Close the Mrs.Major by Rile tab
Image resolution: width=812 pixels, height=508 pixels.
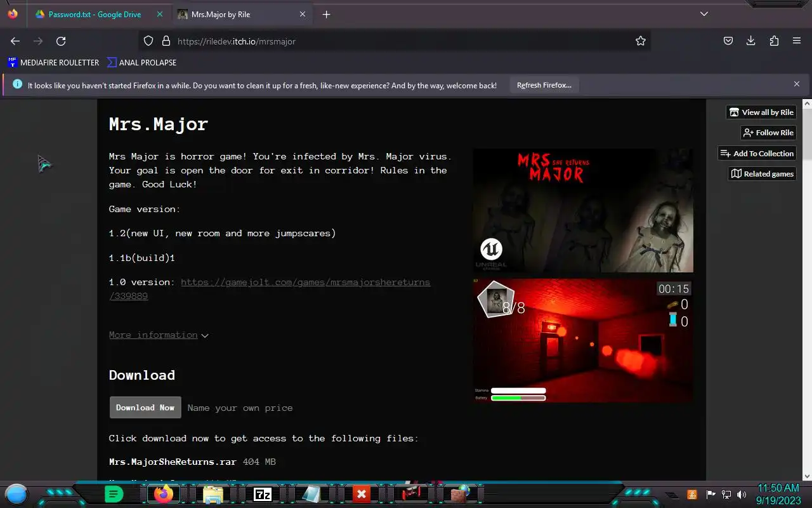(303, 14)
